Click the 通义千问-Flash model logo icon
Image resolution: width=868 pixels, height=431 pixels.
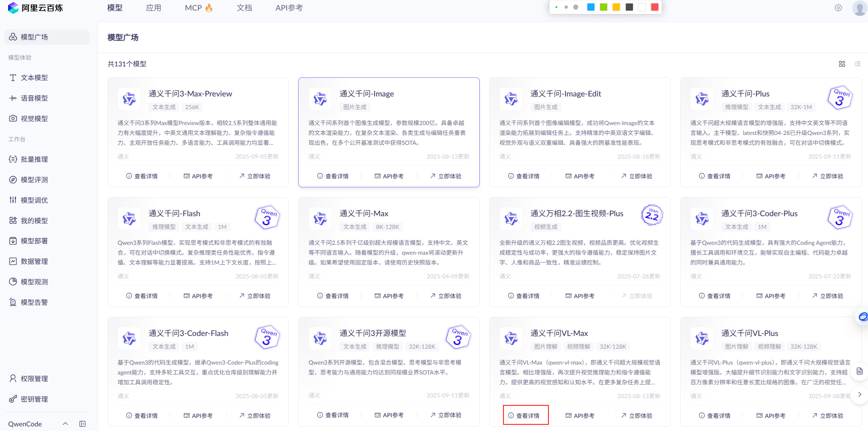pos(129,218)
